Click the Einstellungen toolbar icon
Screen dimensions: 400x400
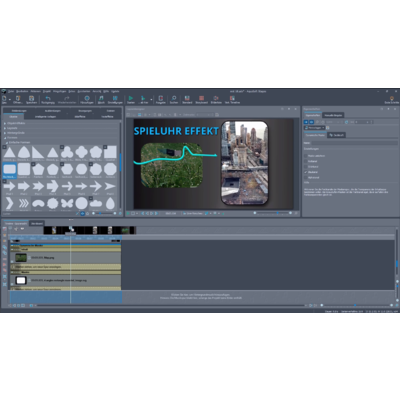(115, 98)
